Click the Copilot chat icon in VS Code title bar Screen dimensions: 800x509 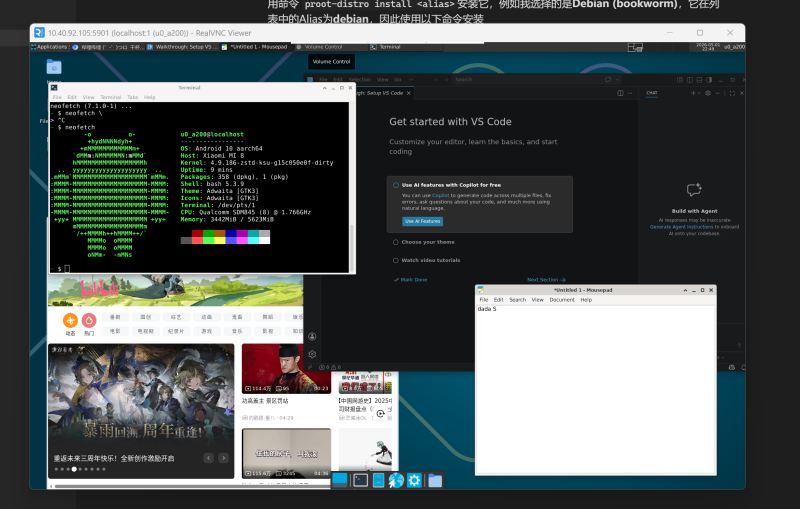coord(608,80)
